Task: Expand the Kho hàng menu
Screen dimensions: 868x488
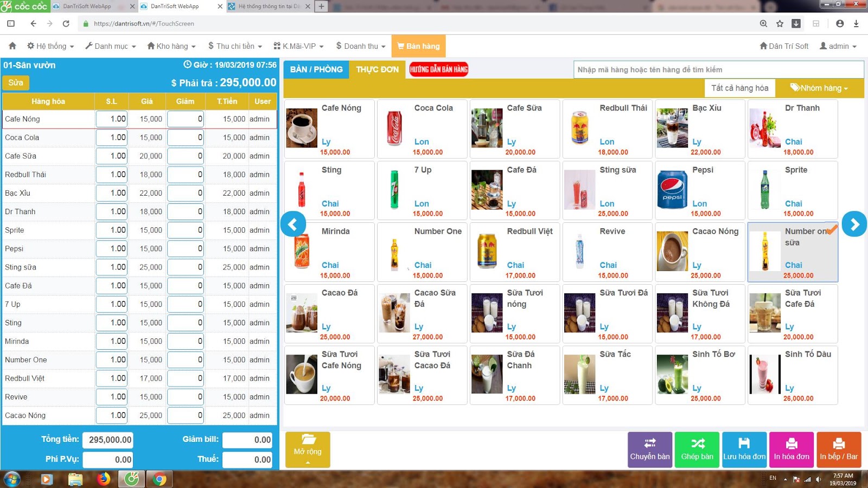Action: pyautogui.click(x=171, y=46)
